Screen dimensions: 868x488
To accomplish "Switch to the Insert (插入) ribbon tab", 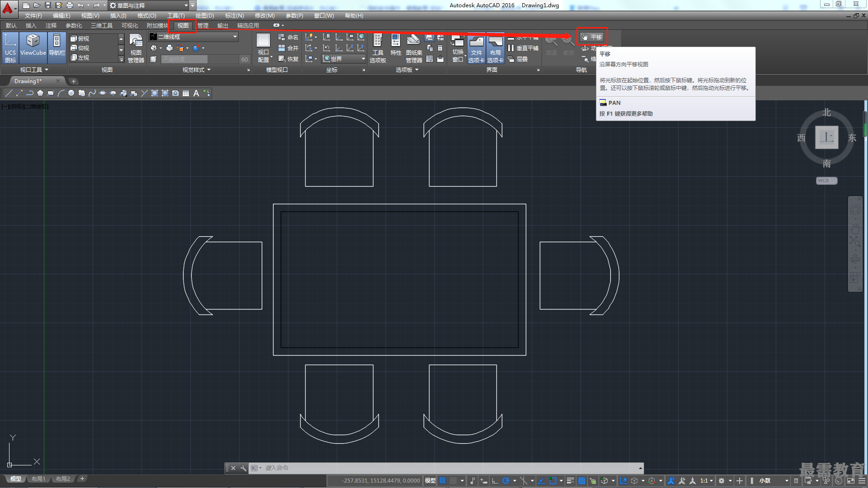I will [x=31, y=26].
